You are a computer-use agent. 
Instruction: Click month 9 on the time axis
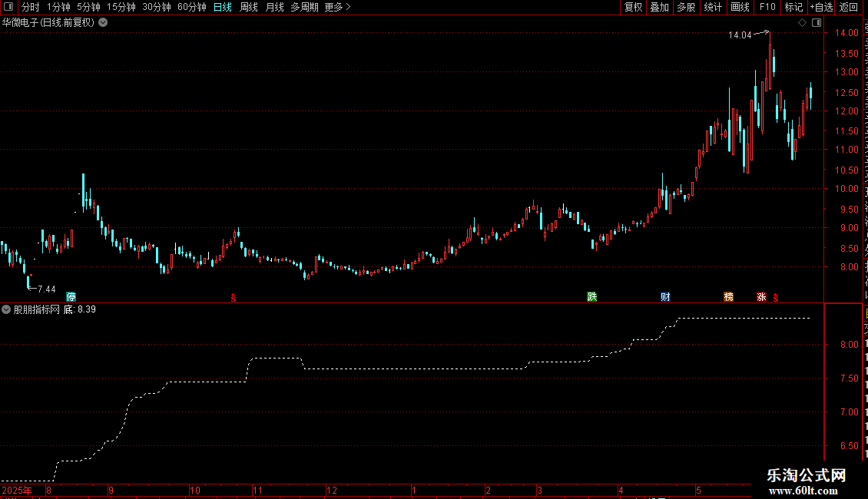pyautogui.click(x=111, y=490)
